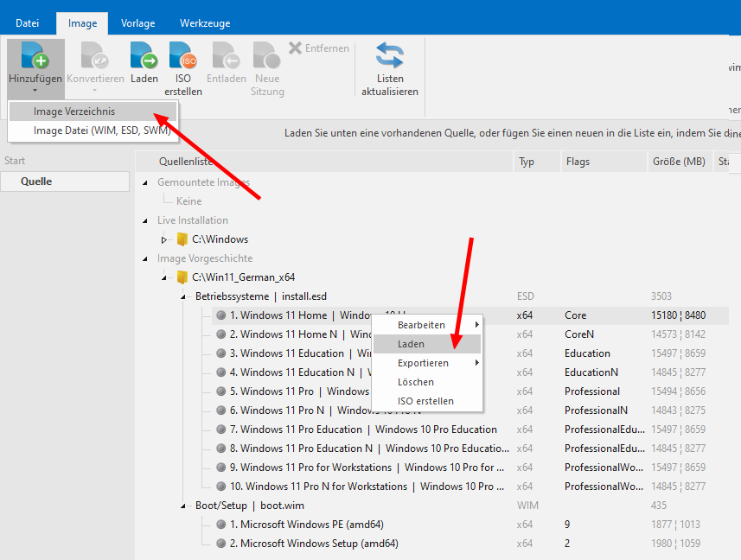Image resolution: width=741 pixels, height=560 pixels.
Task: Click the Laden toolbar icon
Action: (144, 54)
